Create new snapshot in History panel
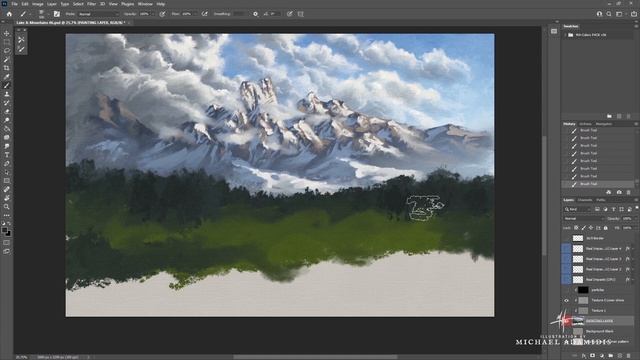640x360 pixels. click(x=619, y=192)
